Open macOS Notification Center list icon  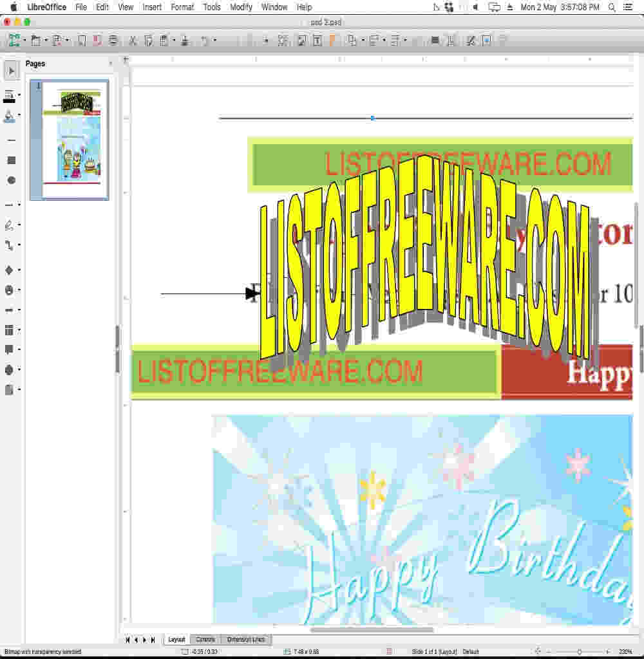tap(628, 7)
